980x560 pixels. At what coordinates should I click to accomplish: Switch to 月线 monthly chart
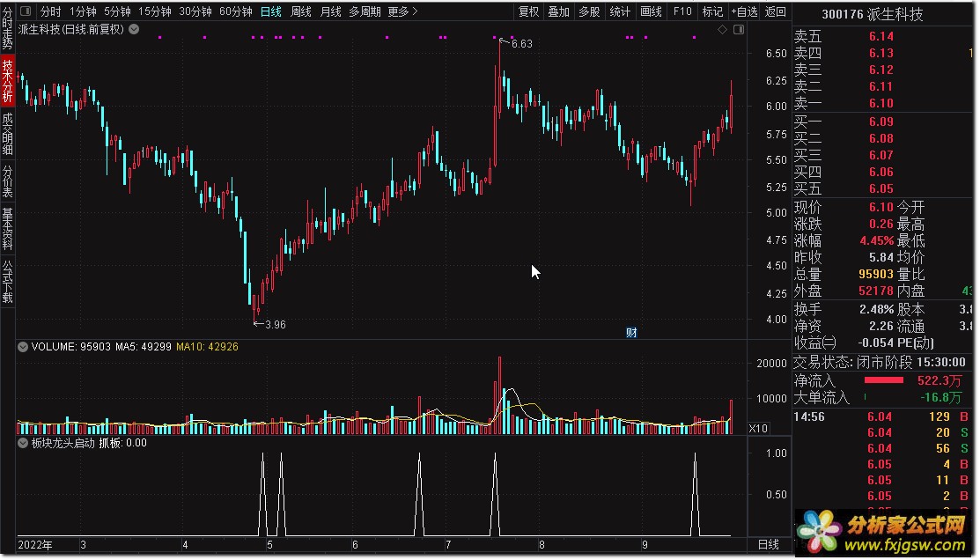(330, 11)
